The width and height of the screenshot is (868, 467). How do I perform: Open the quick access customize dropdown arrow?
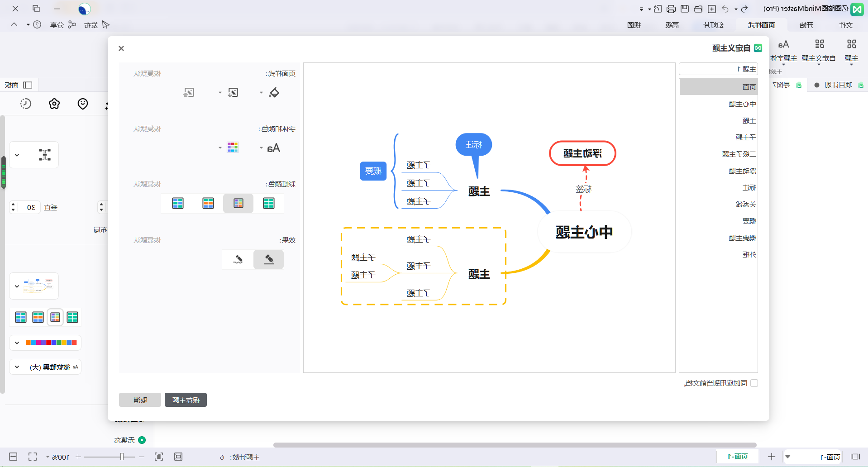pyautogui.click(x=641, y=9)
